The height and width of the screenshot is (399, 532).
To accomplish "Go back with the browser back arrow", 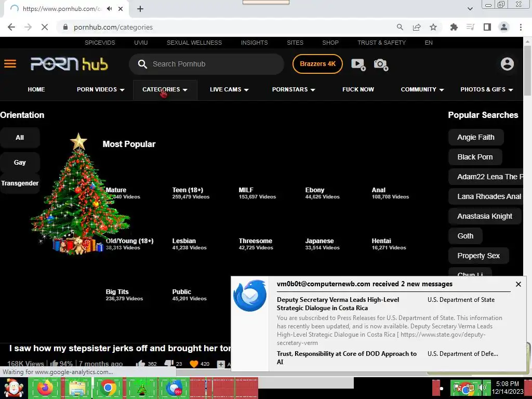I will pos(11,27).
